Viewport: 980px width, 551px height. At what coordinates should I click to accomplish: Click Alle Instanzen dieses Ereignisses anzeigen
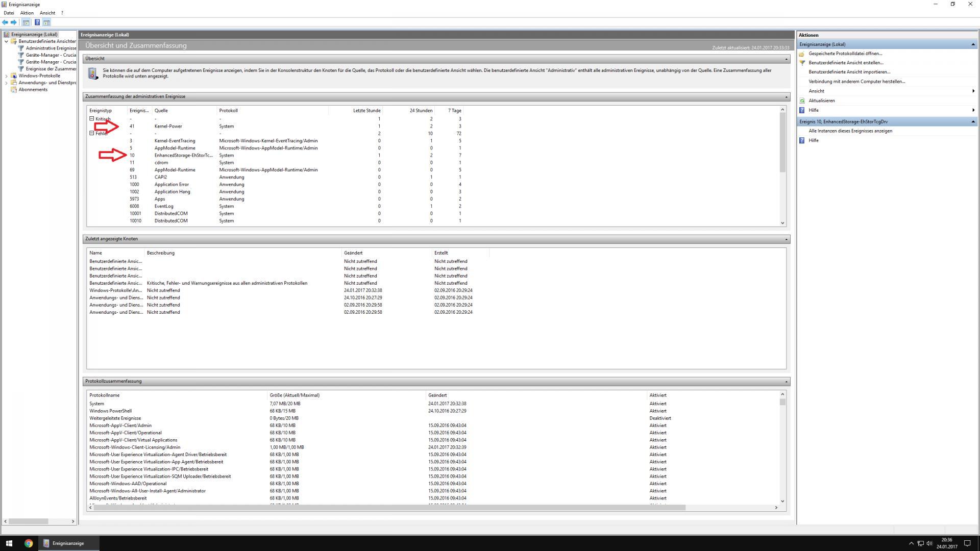click(x=850, y=131)
